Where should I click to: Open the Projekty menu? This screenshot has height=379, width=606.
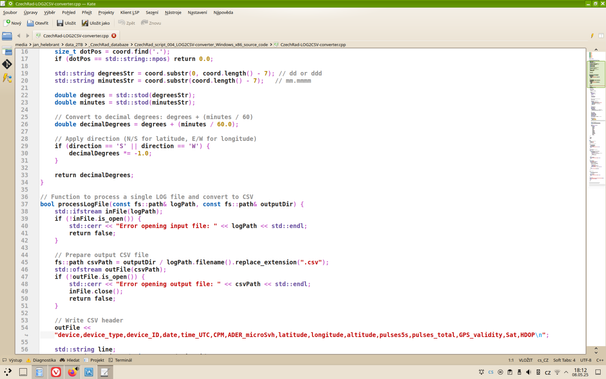(106, 12)
